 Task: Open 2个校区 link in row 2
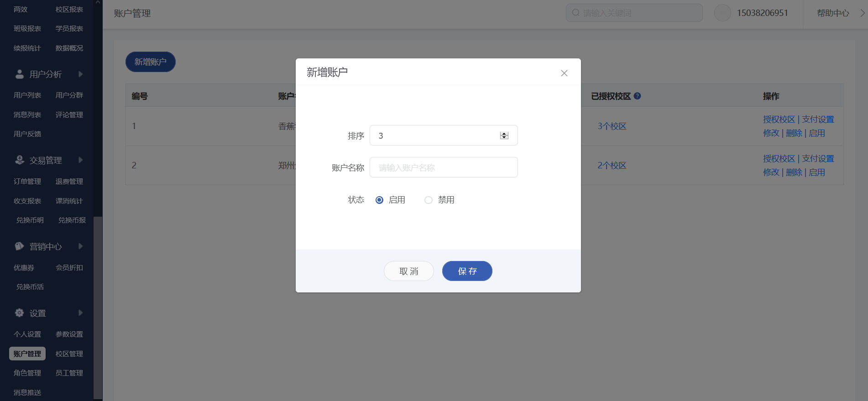612,165
